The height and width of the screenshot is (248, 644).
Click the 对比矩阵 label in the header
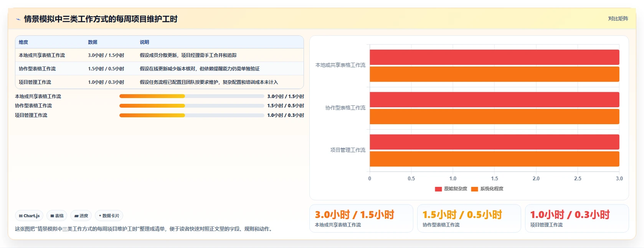point(618,18)
